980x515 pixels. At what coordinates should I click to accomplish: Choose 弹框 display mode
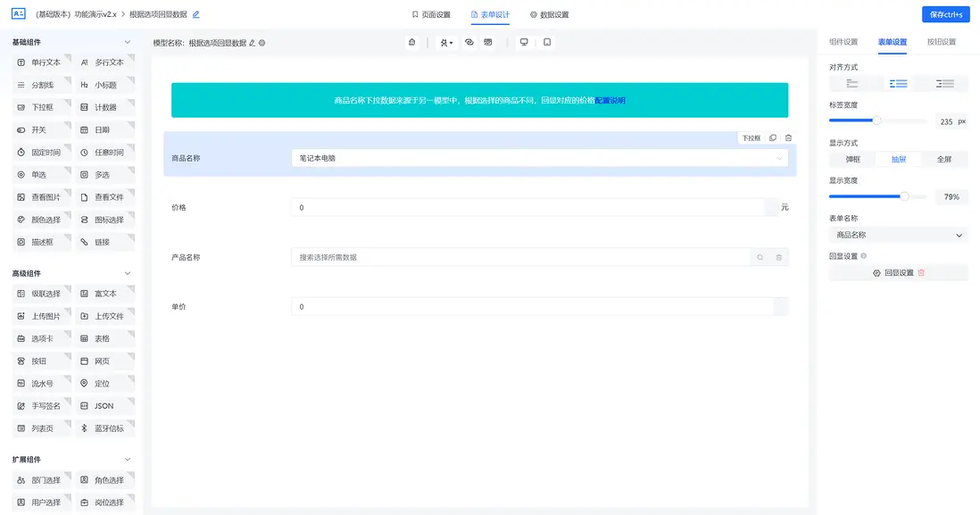852,160
